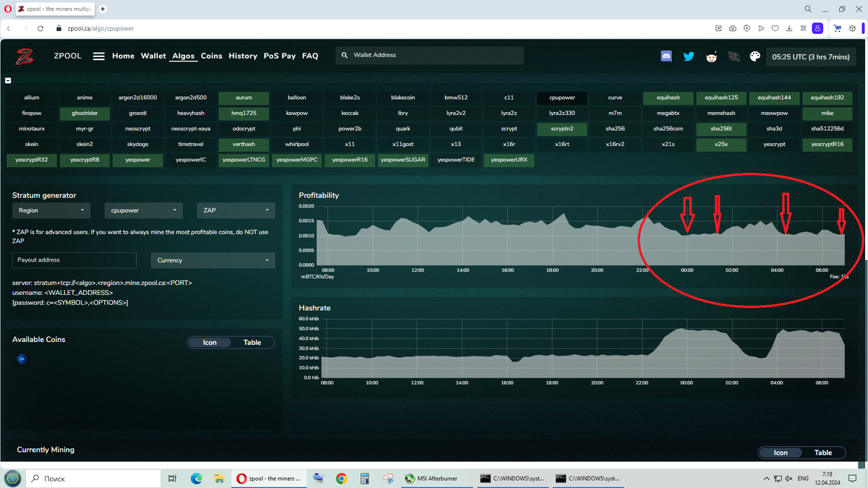Select the verthash algorithm tile
This screenshot has width=868, height=488.
pyautogui.click(x=244, y=145)
